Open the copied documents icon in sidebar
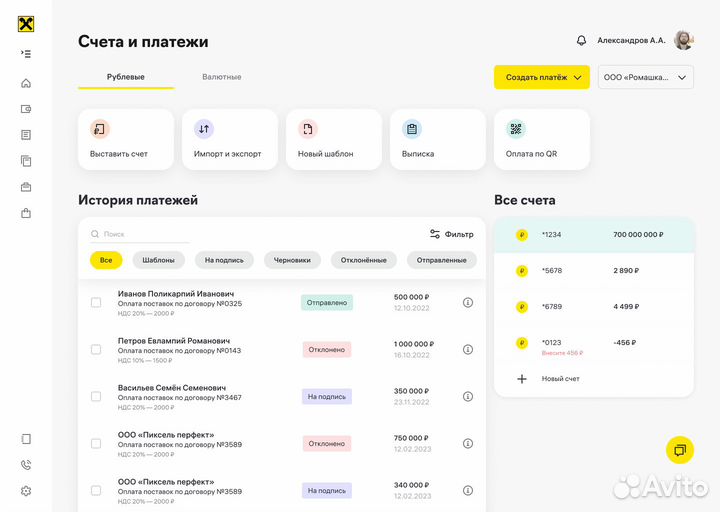The height and width of the screenshot is (512, 720). click(26, 161)
